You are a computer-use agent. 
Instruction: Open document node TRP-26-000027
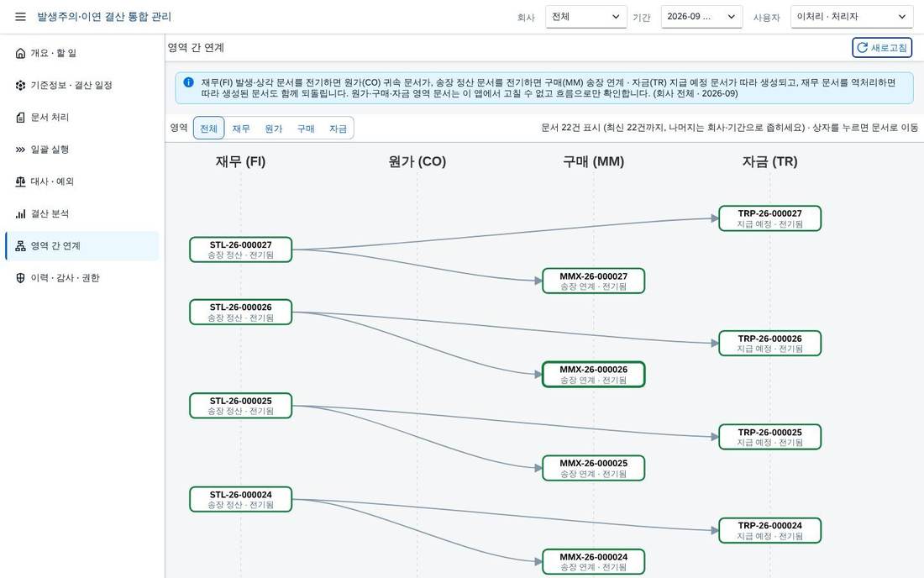769,218
